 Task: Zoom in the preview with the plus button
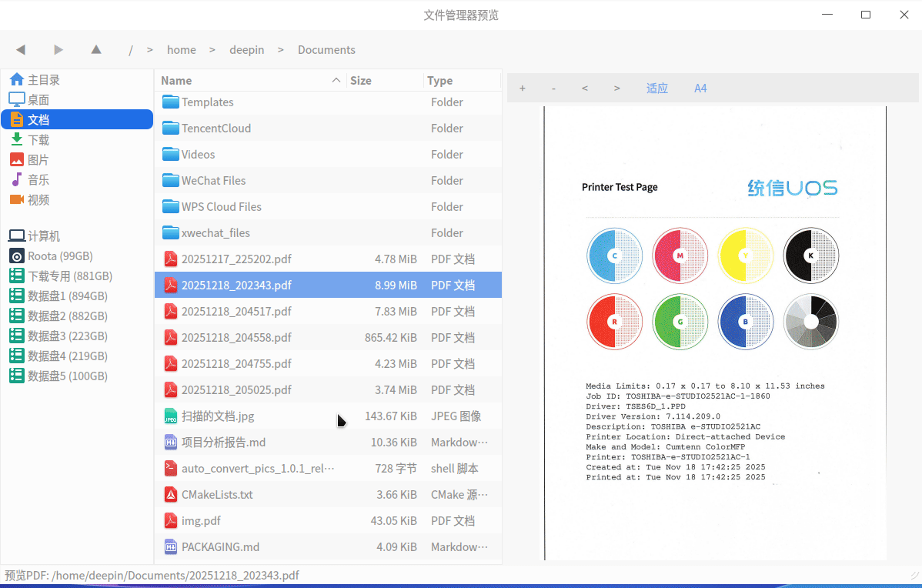coord(522,89)
